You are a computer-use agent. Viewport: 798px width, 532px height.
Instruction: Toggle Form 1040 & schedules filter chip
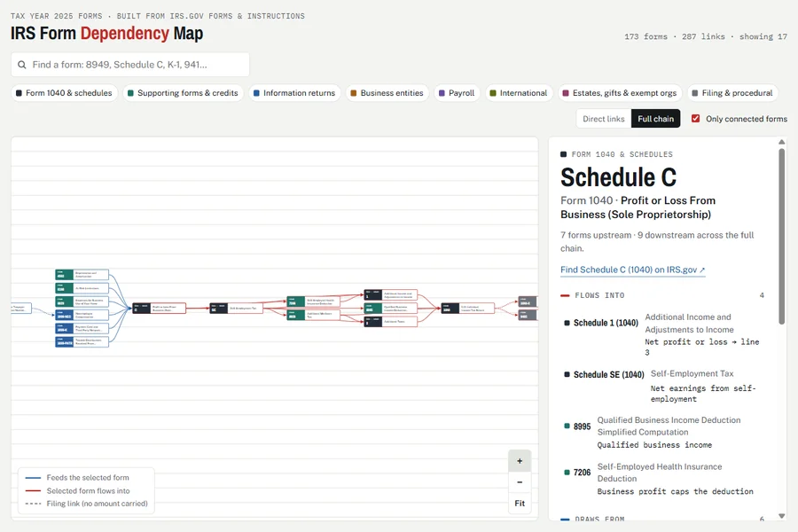tap(64, 93)
